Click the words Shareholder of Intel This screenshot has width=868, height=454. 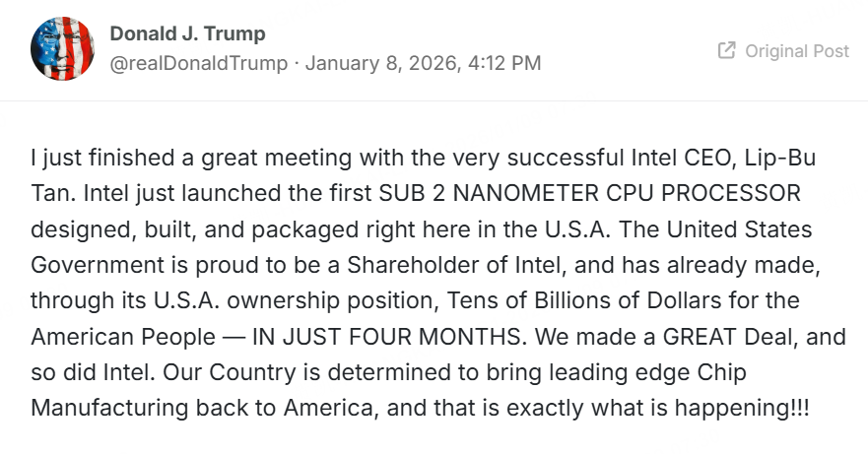point(454,265)
